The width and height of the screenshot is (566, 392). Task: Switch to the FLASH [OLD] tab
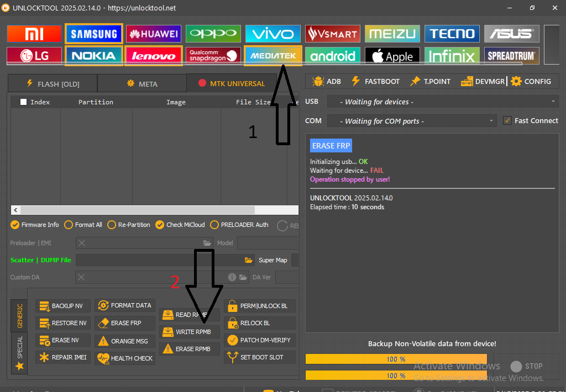pyautogui.click(x=53, y=84)
